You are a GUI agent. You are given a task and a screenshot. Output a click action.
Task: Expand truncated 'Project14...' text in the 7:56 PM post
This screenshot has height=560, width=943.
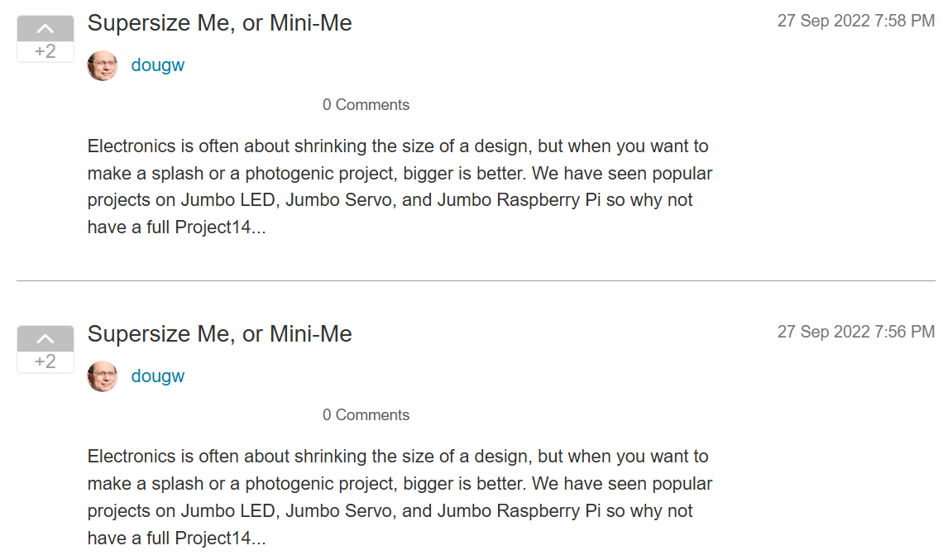click(220, 538)
